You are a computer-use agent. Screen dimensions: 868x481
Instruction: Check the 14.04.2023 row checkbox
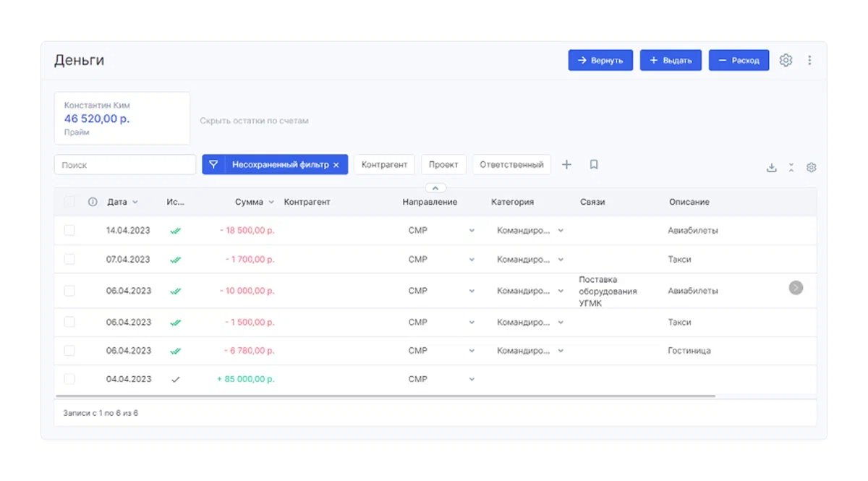(69, 231)
